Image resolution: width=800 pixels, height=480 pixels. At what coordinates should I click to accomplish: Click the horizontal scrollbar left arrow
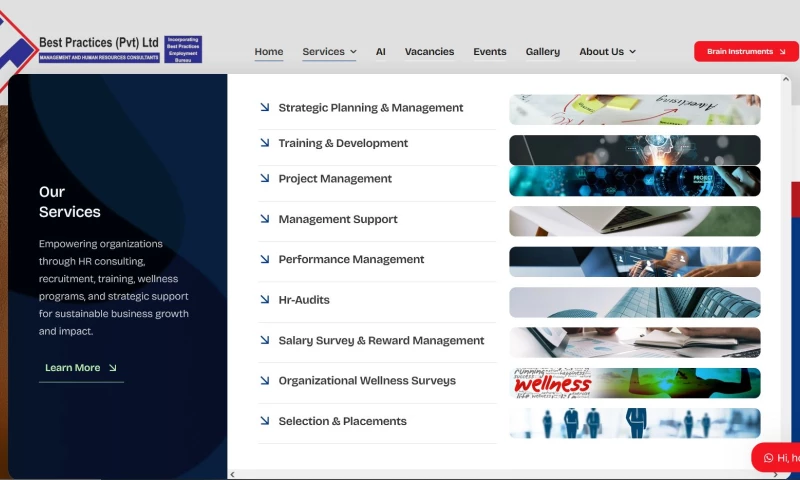click(x=233, y=474)
